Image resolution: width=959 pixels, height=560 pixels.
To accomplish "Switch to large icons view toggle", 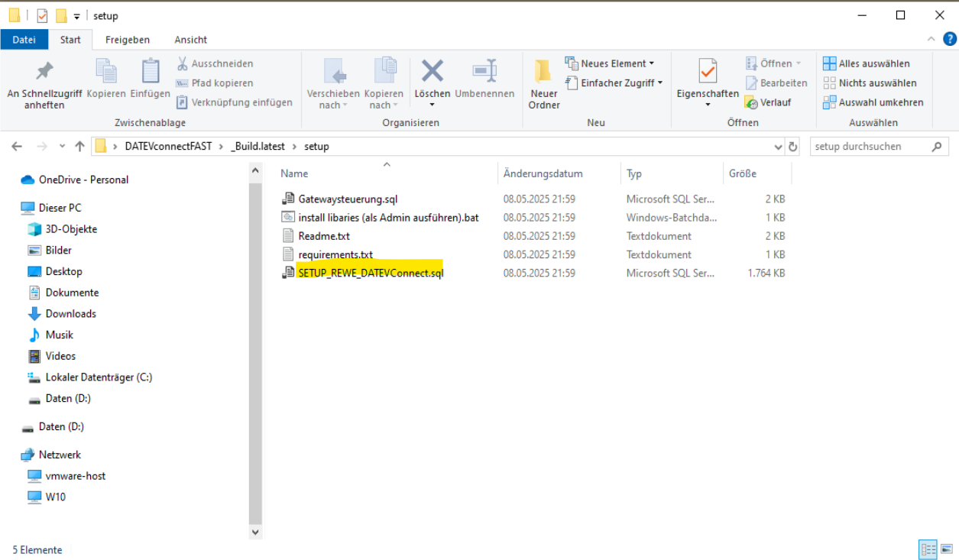I will point(947,549).
